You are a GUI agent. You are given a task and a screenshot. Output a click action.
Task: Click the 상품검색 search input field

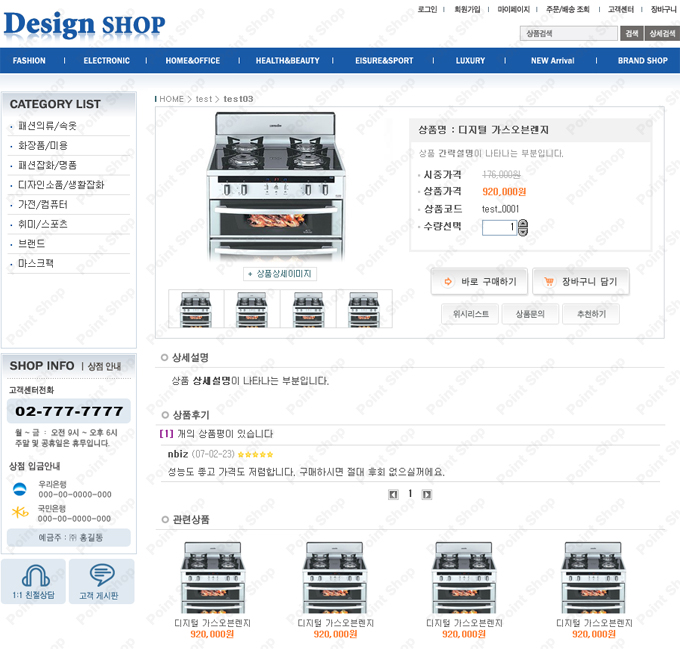point(569,33)
